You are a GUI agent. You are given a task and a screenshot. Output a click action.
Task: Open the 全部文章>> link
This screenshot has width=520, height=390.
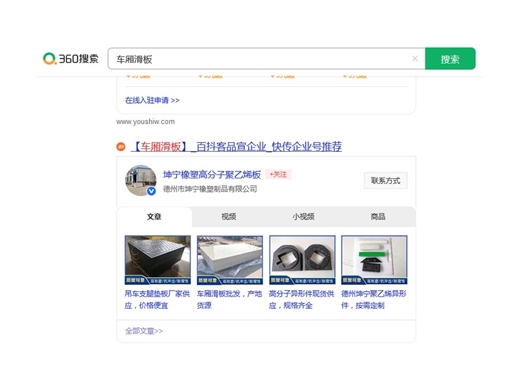pyautogui.click(x=144, y=331)
